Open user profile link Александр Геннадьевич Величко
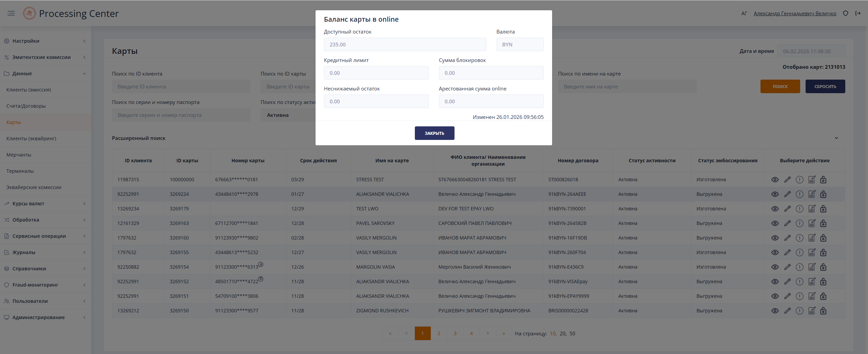This screenshot has height=354, width=868. 795,13
